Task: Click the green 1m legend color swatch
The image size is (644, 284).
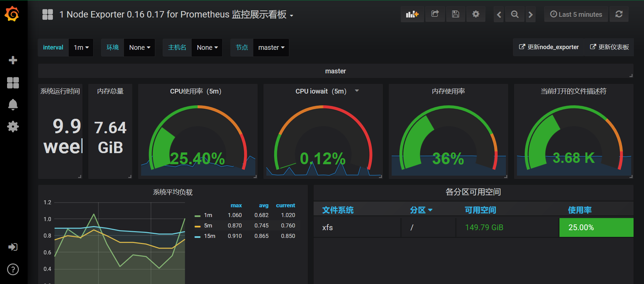Action: click(198, 216)
